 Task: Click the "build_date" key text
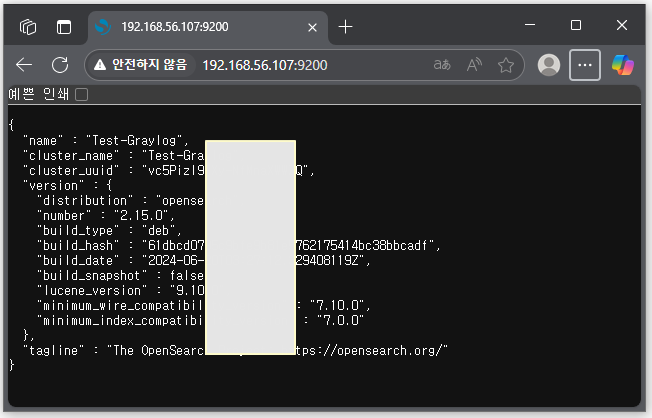[x=78, y=260]
